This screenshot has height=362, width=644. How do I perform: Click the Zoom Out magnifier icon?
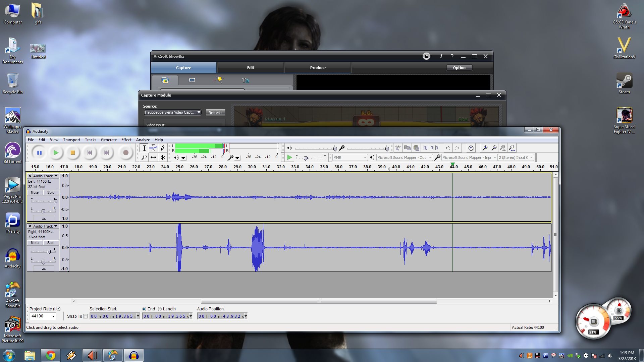click(x=494, y=148)
